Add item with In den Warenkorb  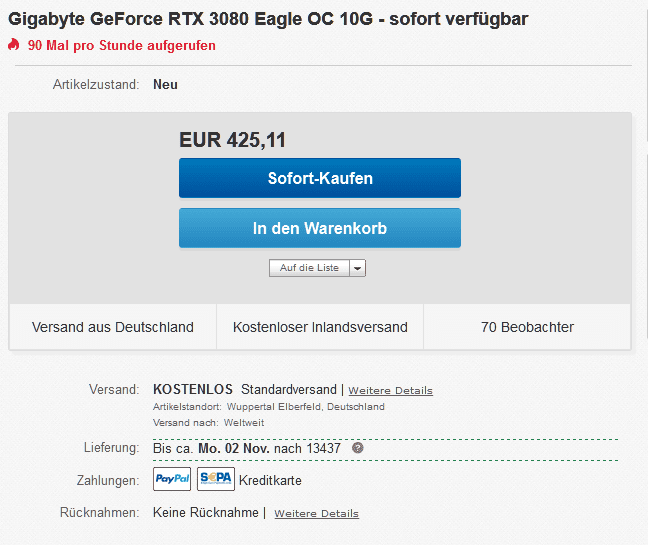pyautogui.click(x=320, y=228)
